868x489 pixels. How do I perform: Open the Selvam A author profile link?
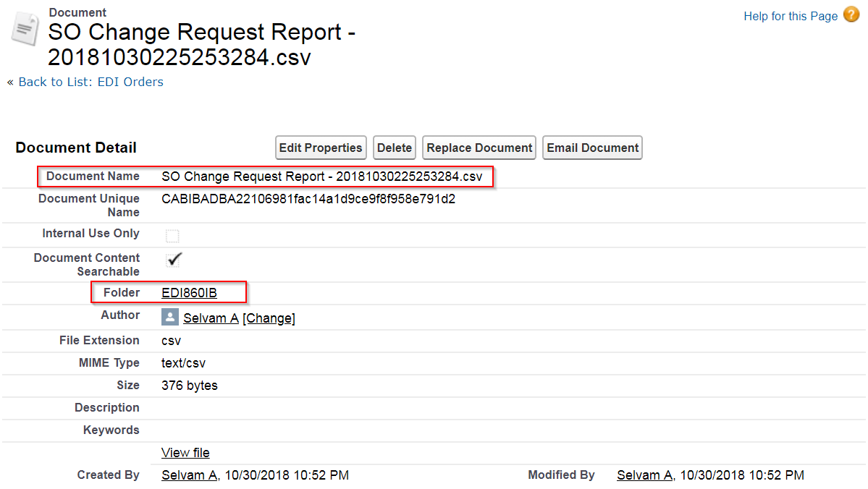pos(211,318)
